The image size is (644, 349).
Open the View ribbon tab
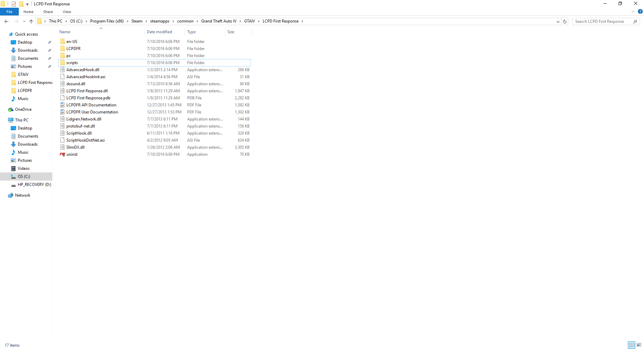[x=67, y=12]
